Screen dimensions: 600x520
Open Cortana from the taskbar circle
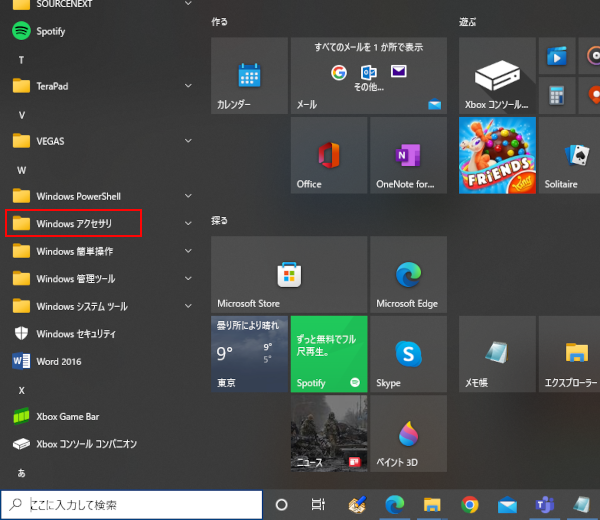point(281,505)
